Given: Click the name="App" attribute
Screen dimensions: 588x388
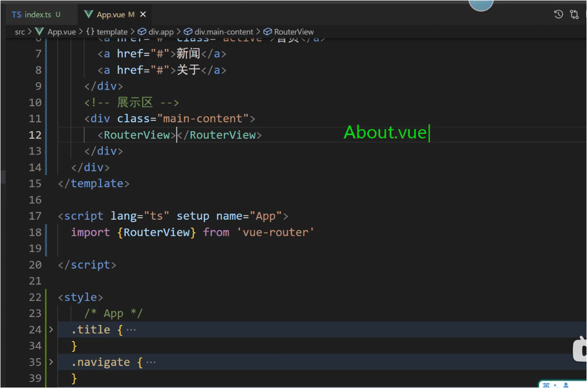Looking at the screenshot, I should point(249,216).
